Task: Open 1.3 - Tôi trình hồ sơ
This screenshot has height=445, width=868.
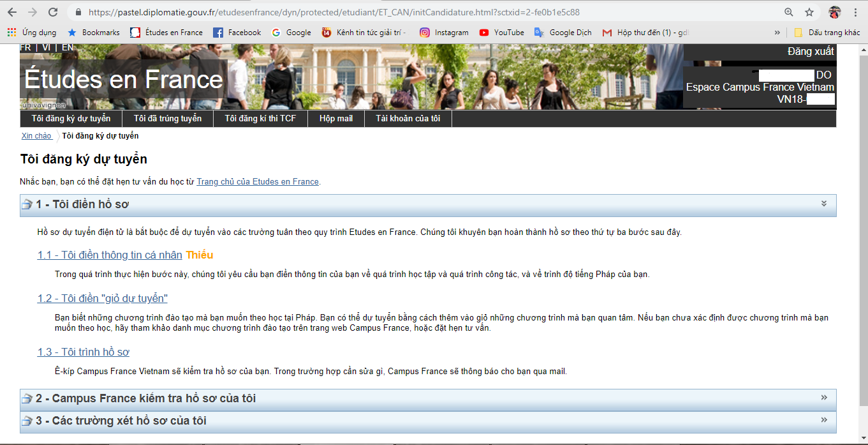Action: [x=84, y=352]
